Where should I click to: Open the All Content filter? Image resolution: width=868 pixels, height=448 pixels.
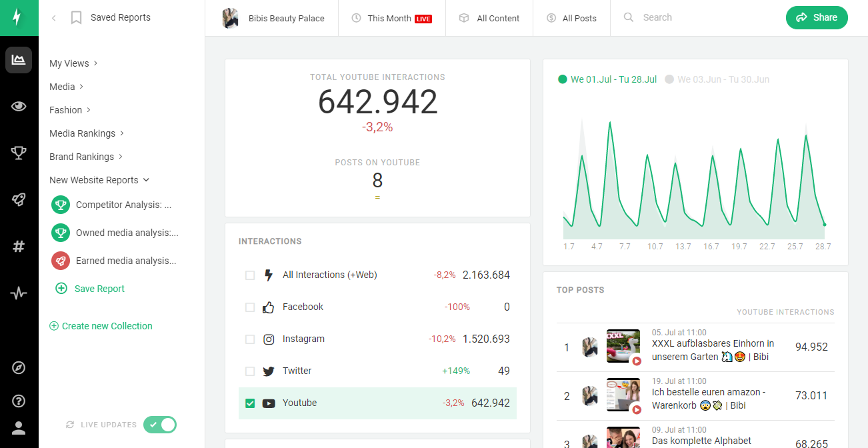point(489,18)
